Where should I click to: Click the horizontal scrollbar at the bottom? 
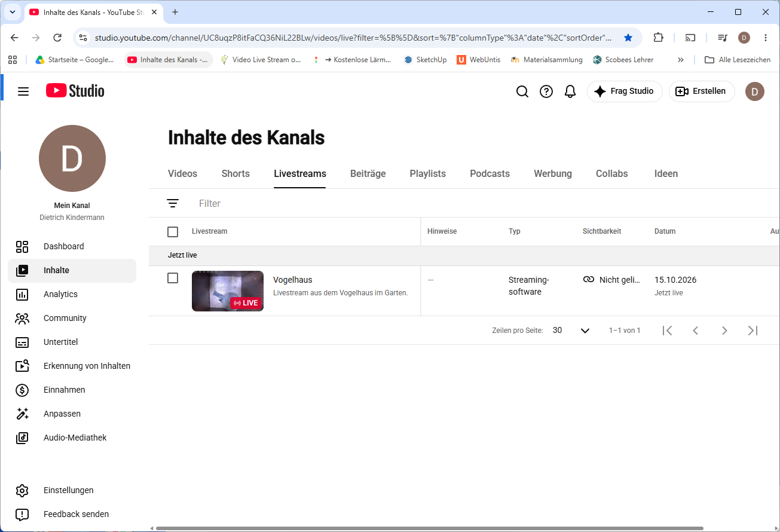430,528
